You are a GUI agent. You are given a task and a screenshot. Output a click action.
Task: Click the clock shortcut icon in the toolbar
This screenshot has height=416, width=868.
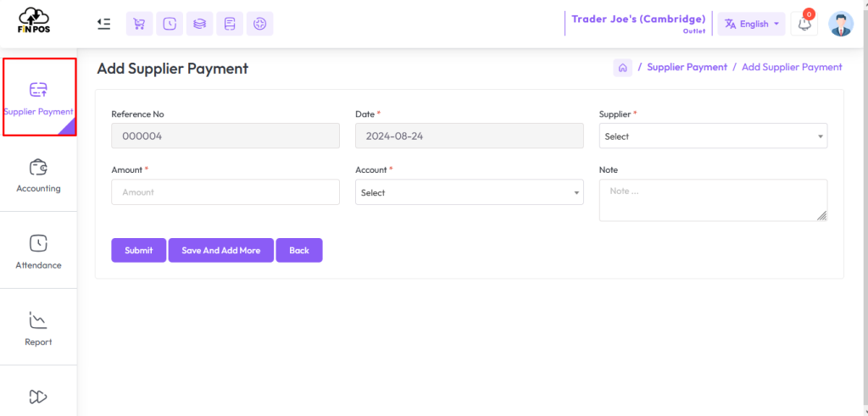coord(170,24)
